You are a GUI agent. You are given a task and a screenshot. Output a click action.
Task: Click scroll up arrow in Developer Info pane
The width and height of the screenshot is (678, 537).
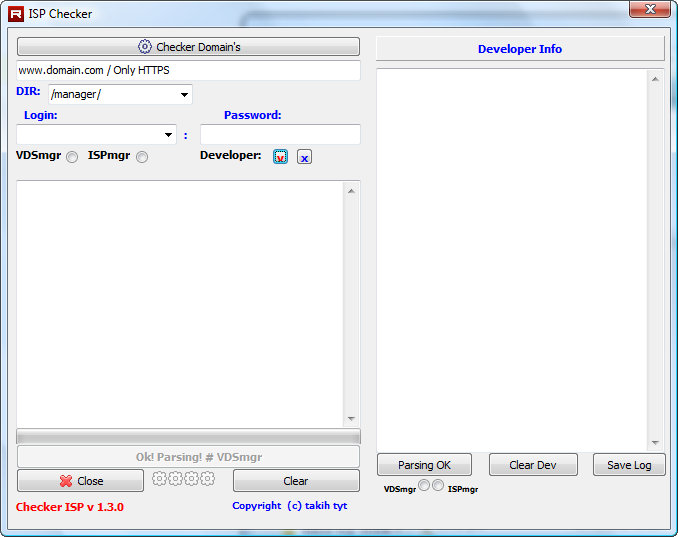click(655, 79)
